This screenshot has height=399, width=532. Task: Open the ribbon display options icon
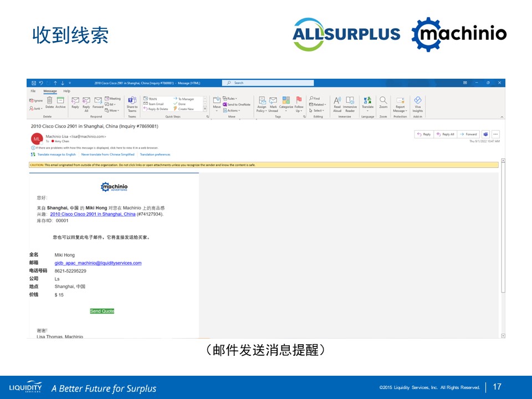pos(465,83)
